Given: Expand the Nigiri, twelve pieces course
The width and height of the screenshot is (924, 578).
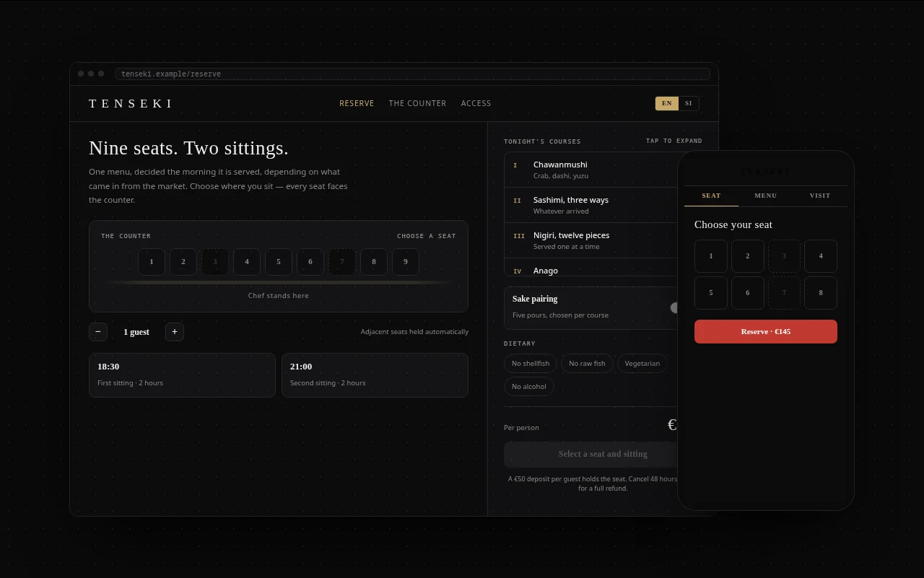Looking at the screenshot, I should pyautogui.click(x=590, y=240).
